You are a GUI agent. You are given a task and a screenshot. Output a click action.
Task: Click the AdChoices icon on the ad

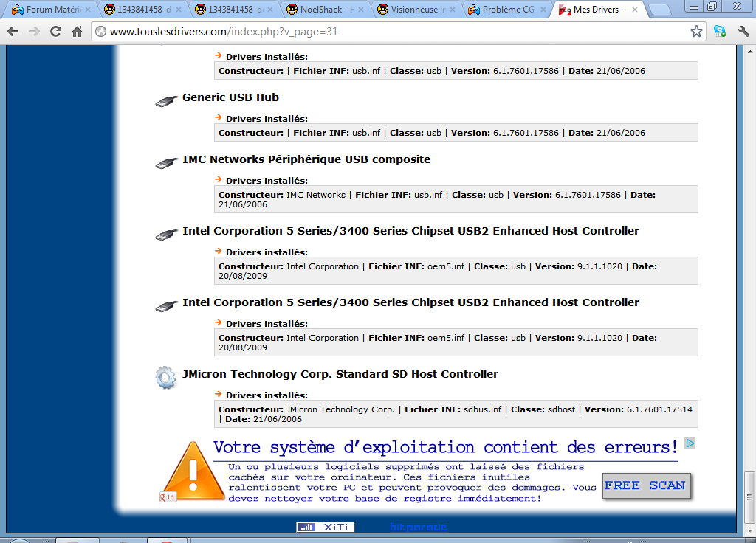point(690,443)
